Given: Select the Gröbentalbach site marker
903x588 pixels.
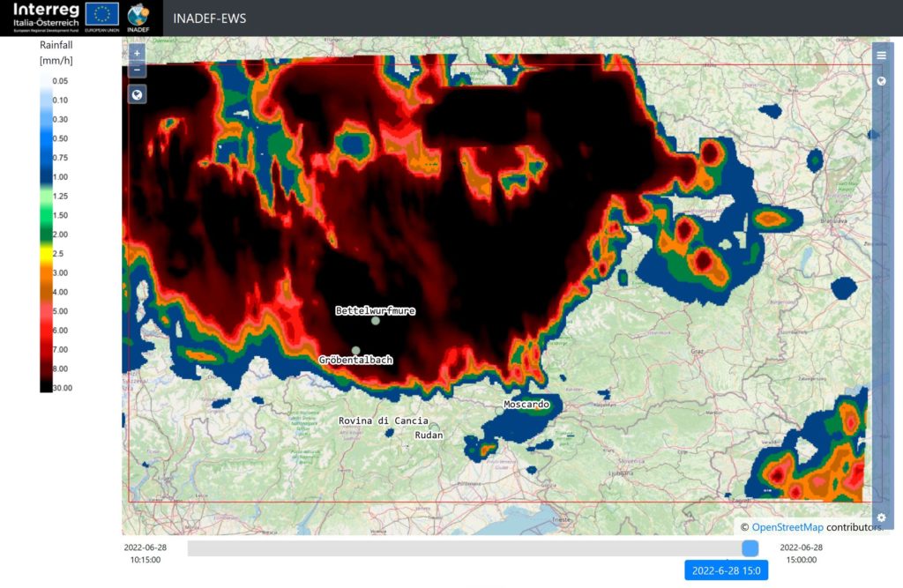Looking at the screenshot, I should [356, 350].
